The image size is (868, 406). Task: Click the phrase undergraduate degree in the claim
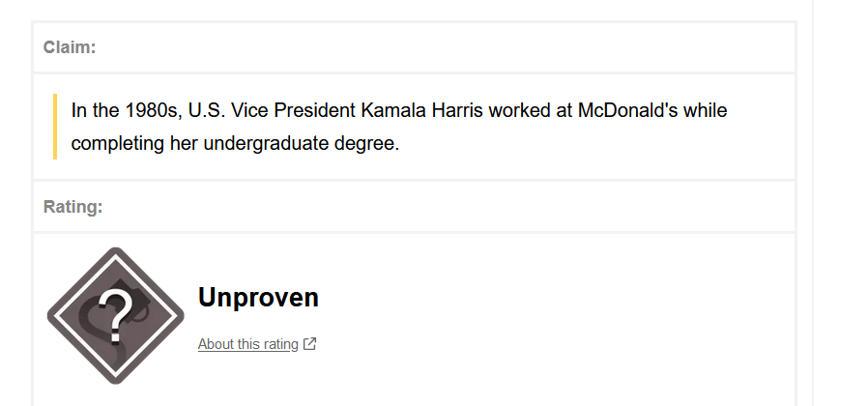pos(302,143)
